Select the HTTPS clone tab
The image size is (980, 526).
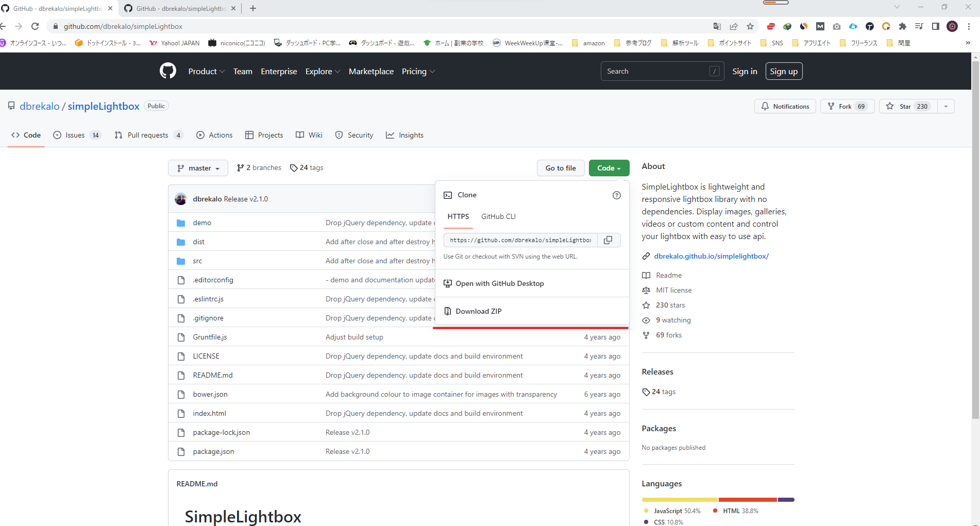tap(458, 216)
